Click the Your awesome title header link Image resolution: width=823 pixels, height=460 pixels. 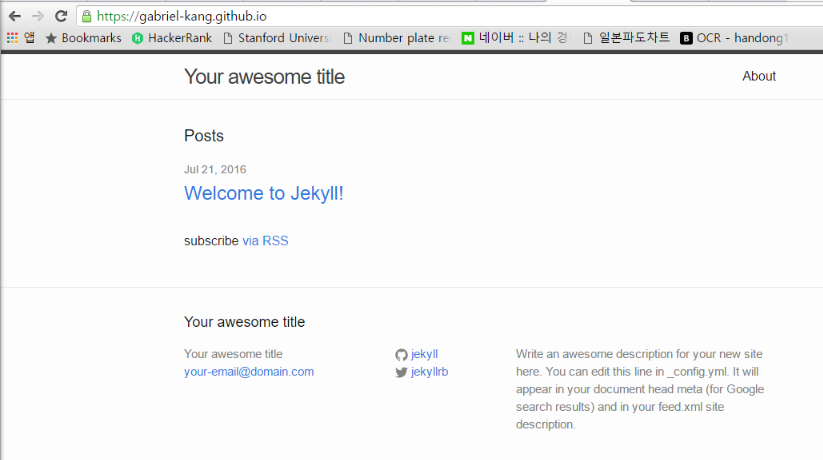[264, 77]
